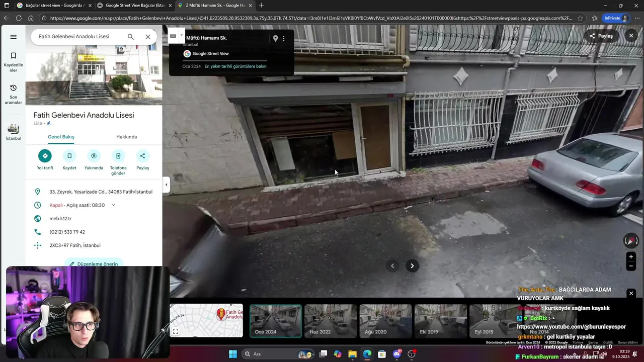Switch to the Hakkında tab

pos(127,137)
